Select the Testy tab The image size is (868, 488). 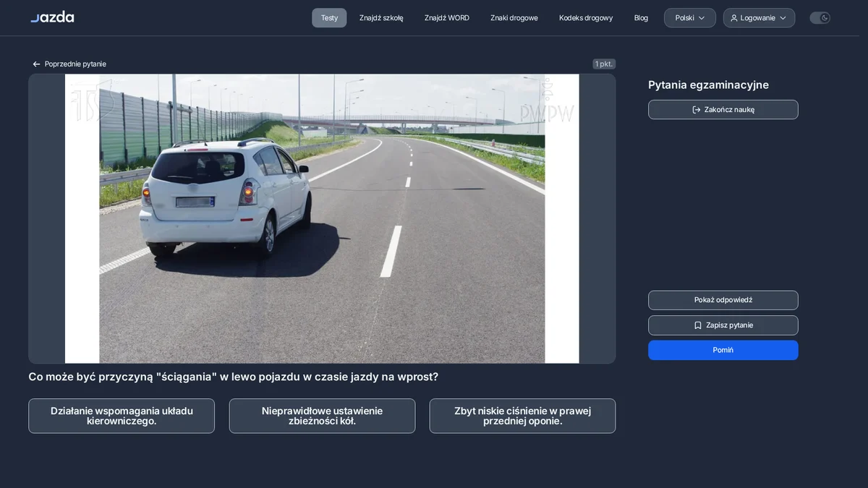coord(329,18)
